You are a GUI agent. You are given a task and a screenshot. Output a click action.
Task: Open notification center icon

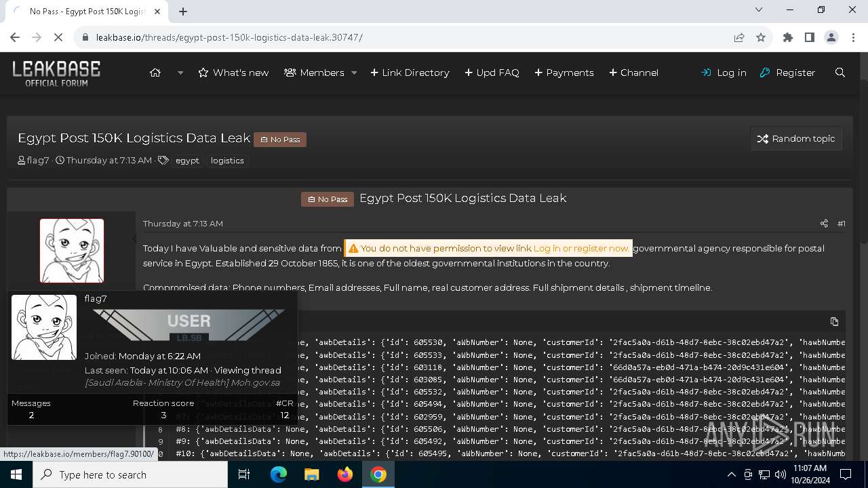[x=846, y=474]
